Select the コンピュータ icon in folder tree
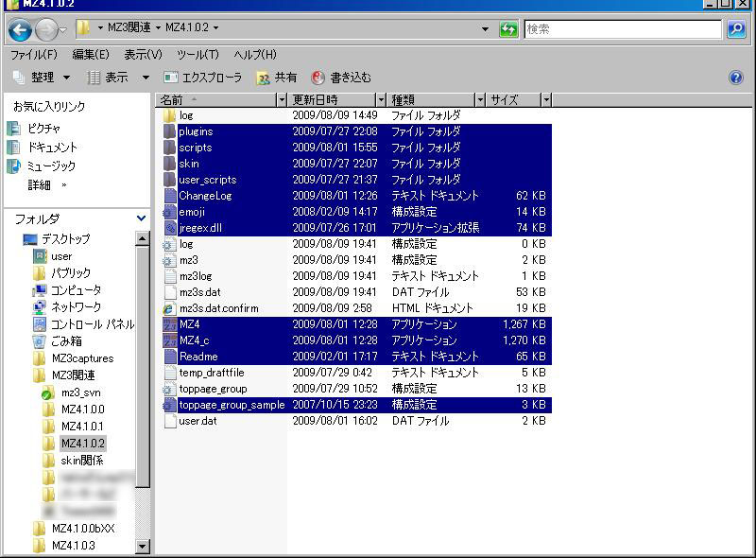Image resolution: width=756 pixels, height=558 pixels. tap(39, 290)
